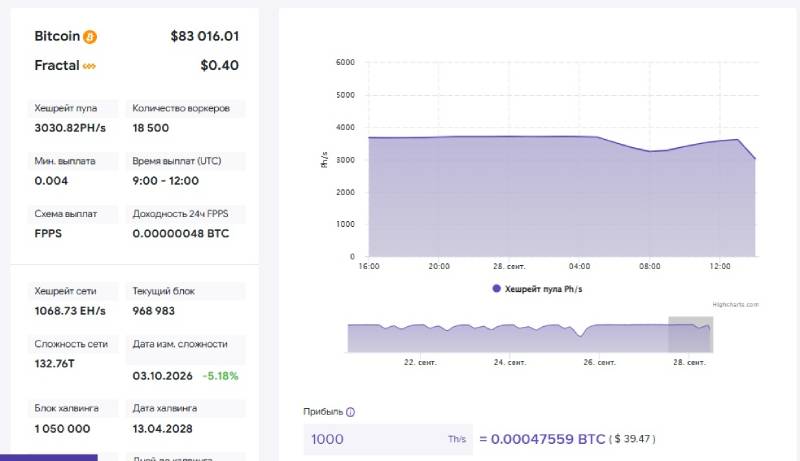This screenshot has height=461, width=800.
Task: Click minimum payout value 0.004
Action: [x=51, y=181]
